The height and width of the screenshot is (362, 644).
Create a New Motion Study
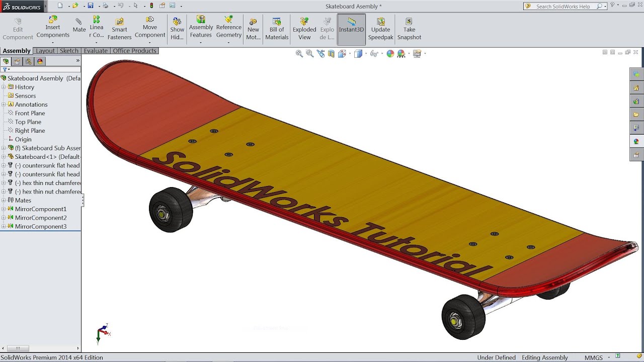point(253,29)
